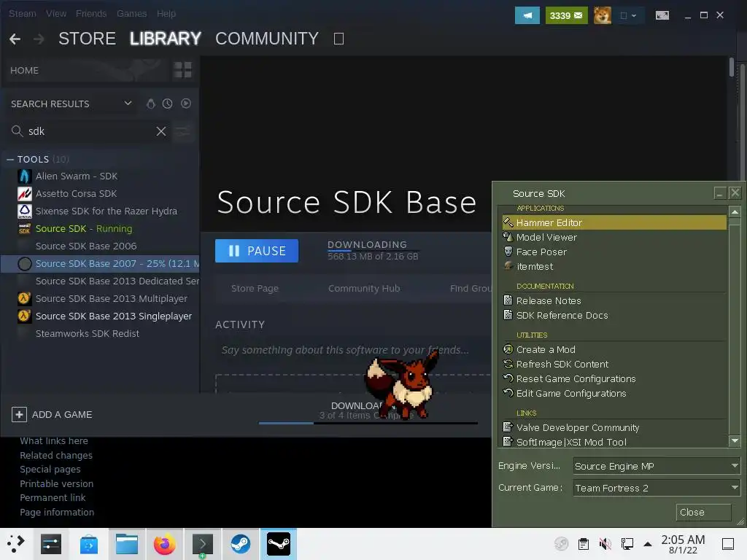Viewport: 747px width, 560px height.
Task: Open the clock showing 2:05 AM
Action: click(x=683, y=544)
